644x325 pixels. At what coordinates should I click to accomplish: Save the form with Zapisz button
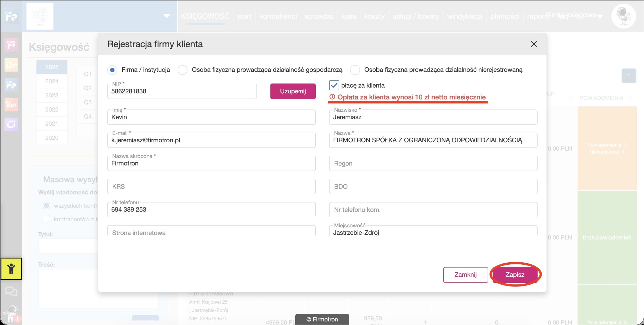515,274
